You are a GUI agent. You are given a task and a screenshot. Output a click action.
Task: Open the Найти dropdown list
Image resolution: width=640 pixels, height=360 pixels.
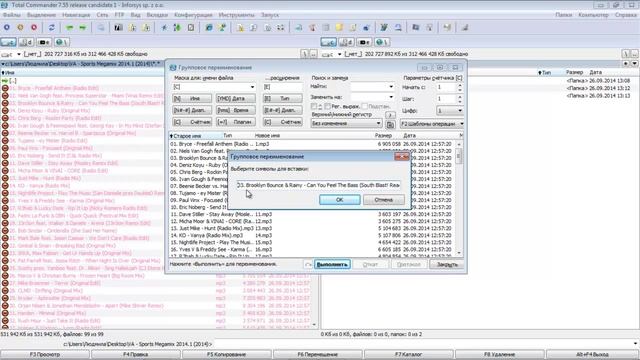click(391, 87)
